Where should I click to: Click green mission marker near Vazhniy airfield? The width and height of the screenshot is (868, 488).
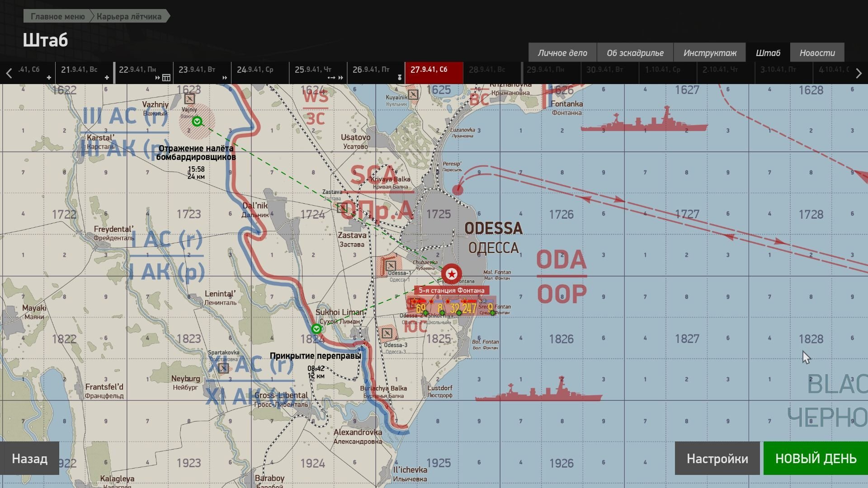(197, 121)
